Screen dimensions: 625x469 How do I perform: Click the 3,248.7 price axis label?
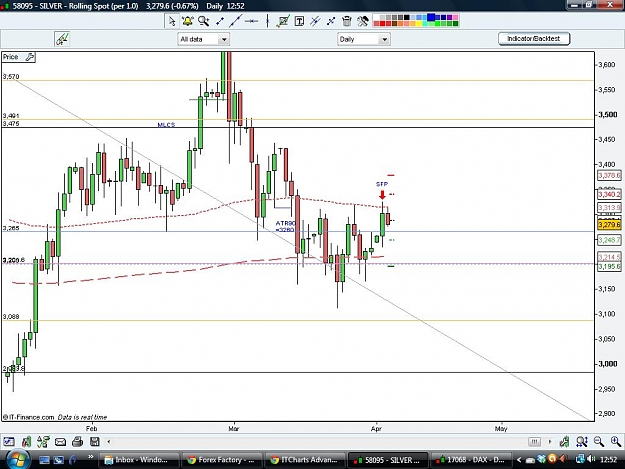point(609,240)
